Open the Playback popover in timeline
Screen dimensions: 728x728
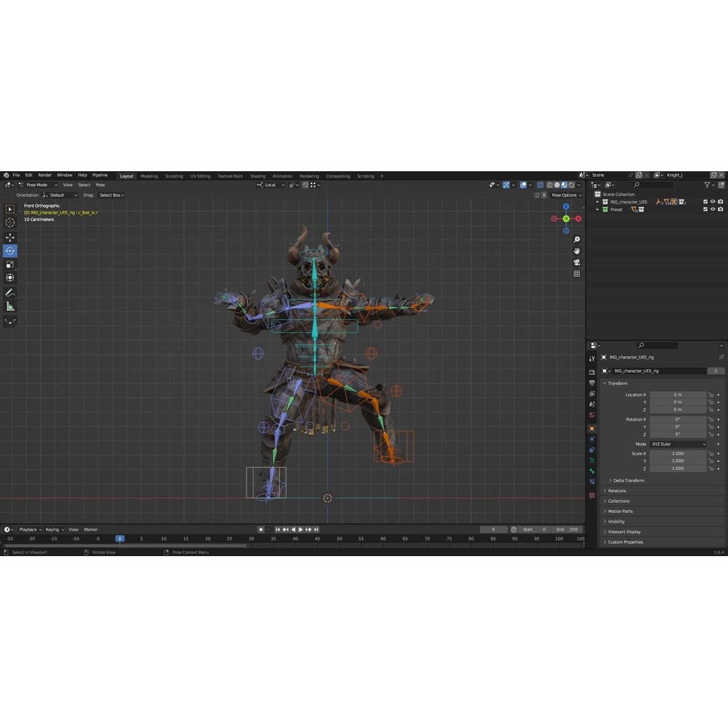[x=30, y=529]
